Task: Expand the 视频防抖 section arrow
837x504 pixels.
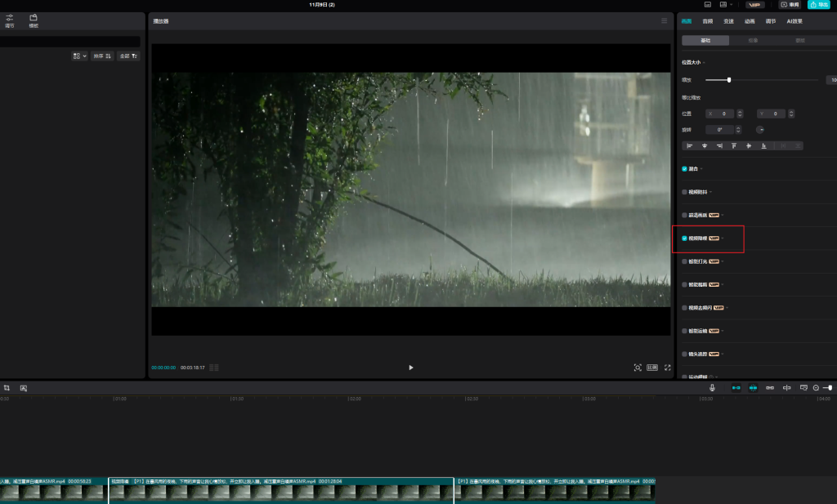Action: [710, 192]
